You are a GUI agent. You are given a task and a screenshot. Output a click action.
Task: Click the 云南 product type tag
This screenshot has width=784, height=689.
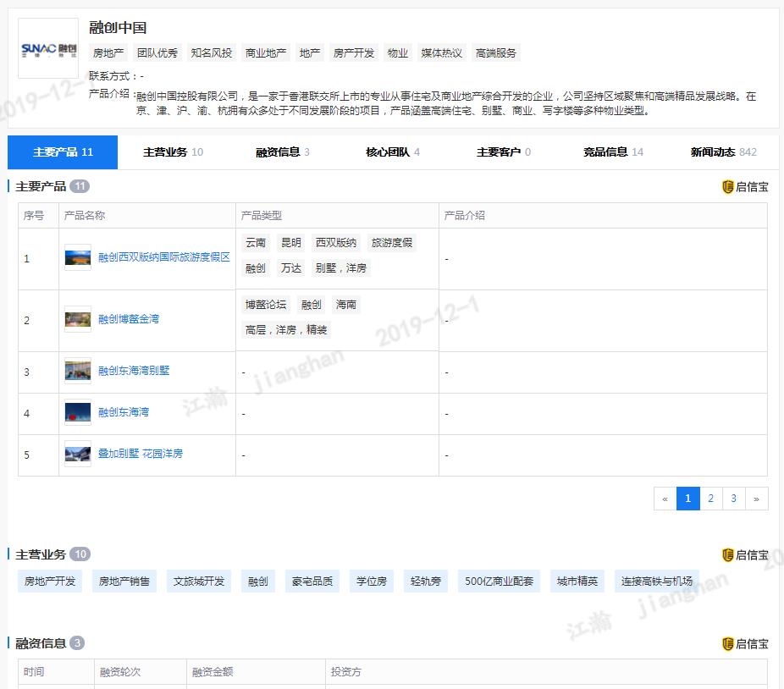(x=256, y=242)
